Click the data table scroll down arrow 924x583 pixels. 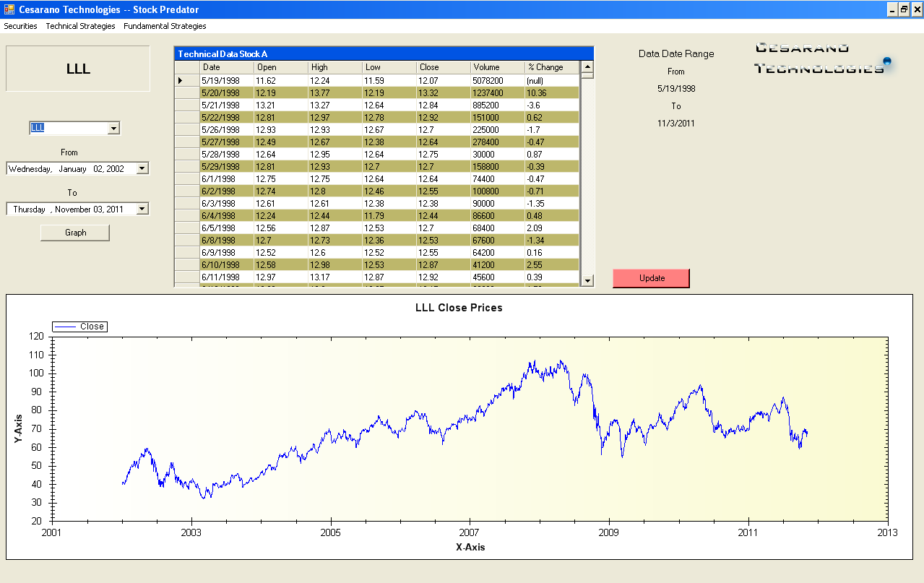tap(587, 281)
